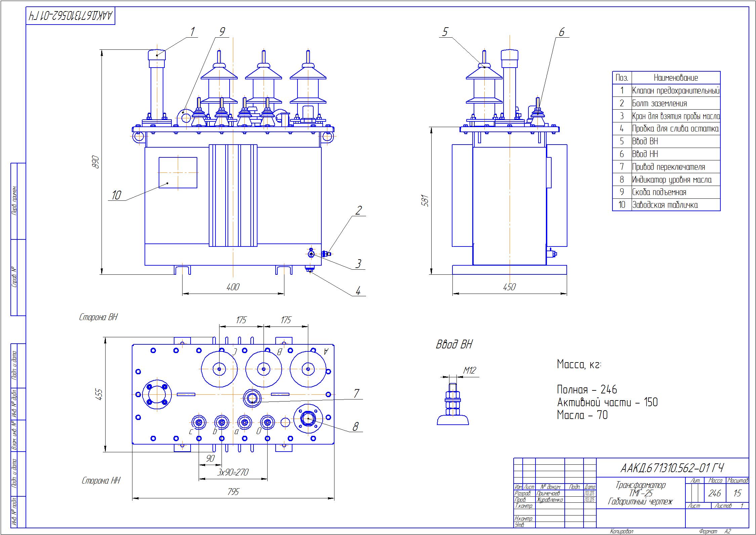Screen dimensions: 756x535
Task: Click the "№ докум." column header
Action: click(x=550, y=487)
